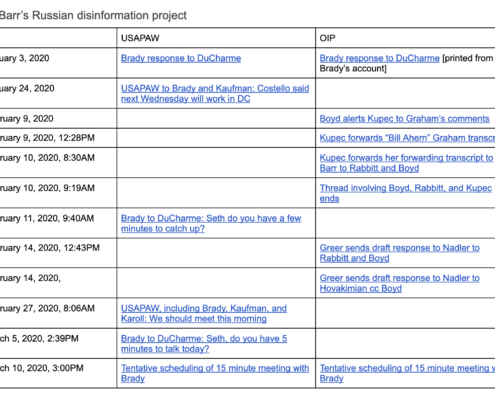
Task: Click the date cell '9, 2020, 12:28PM'
Action: tap(58, 138)
